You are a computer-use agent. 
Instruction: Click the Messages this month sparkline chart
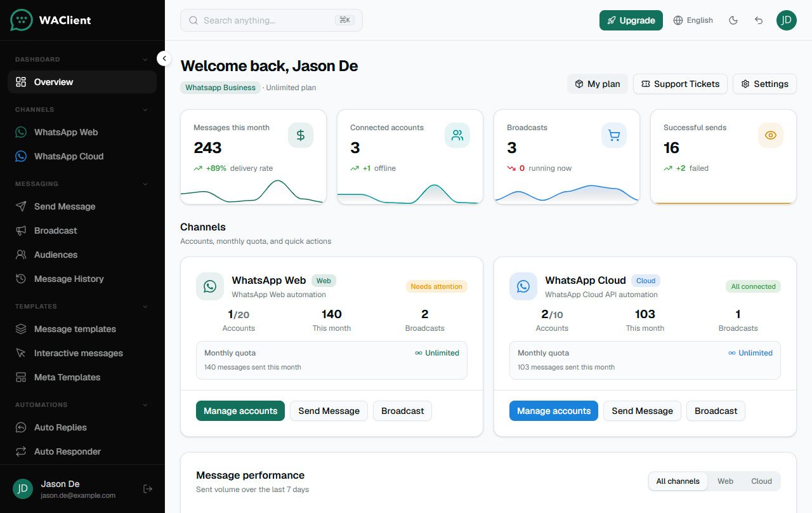(x=253, y=191)
